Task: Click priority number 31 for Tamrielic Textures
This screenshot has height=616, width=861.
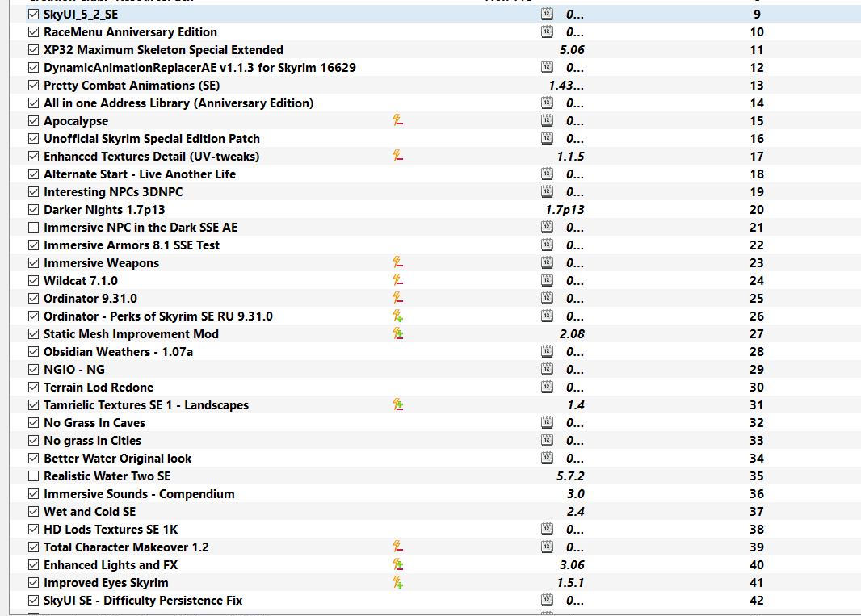Action: point(757,405)
